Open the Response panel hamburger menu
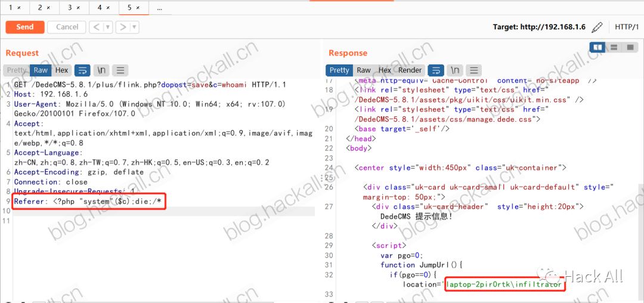This screenshot has height=303, width=644. pyautogui.click(x=473, y=70)
